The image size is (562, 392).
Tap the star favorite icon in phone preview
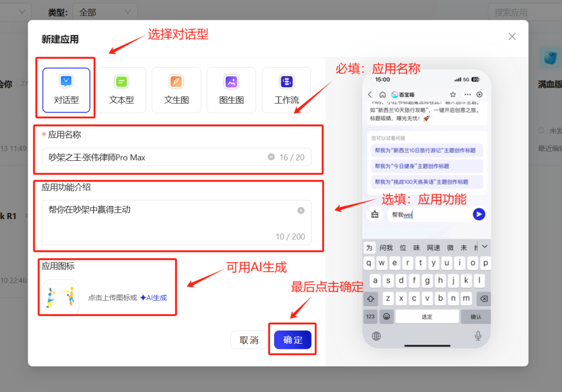pyautogui.click(x=453, y=94)
